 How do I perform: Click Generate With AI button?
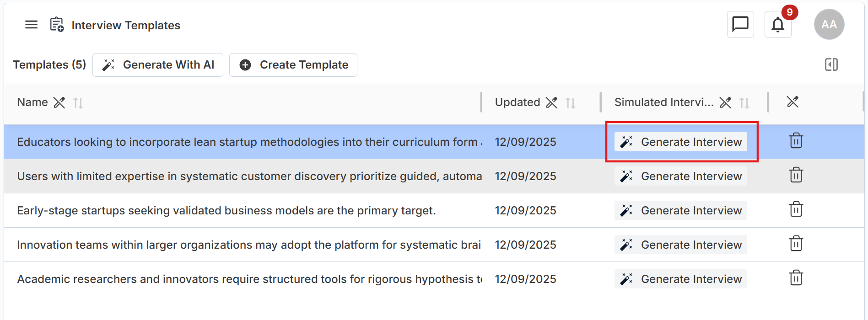point(158,65)
